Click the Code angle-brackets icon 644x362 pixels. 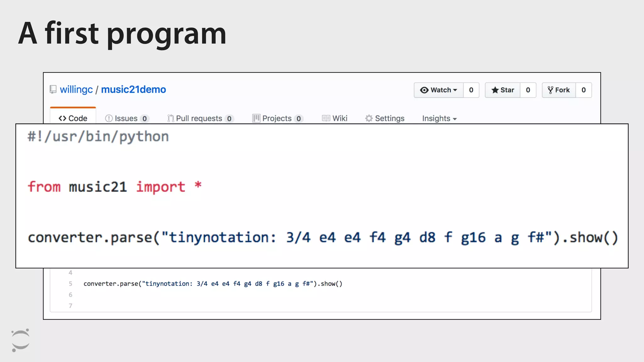(62, 118)
